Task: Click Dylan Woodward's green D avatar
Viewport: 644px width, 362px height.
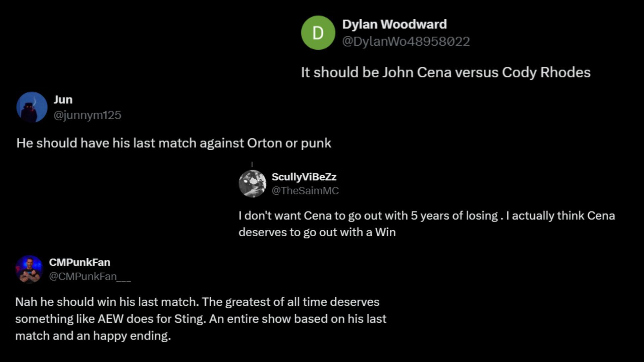Action: (318, 33)
